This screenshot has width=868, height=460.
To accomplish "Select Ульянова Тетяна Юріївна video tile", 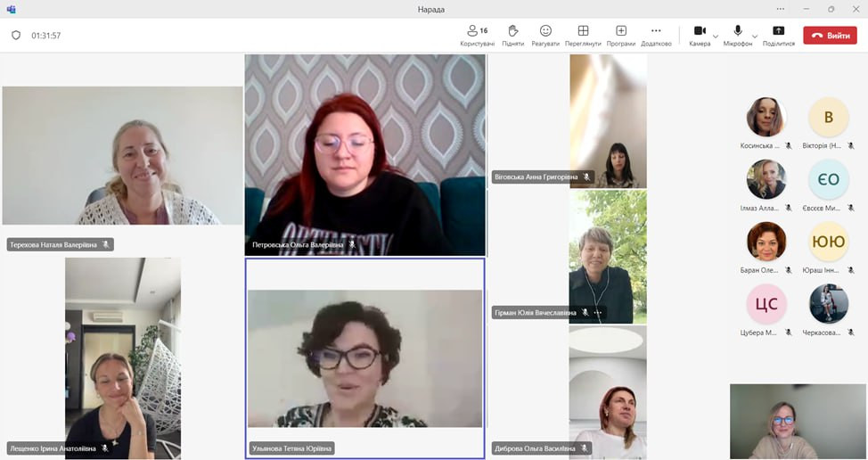I will click(x=365, y=358).
